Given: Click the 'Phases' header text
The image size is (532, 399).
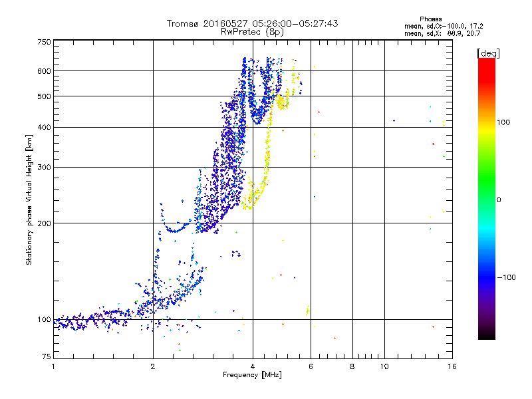Looking at the screenshot, I should [430, 19].
